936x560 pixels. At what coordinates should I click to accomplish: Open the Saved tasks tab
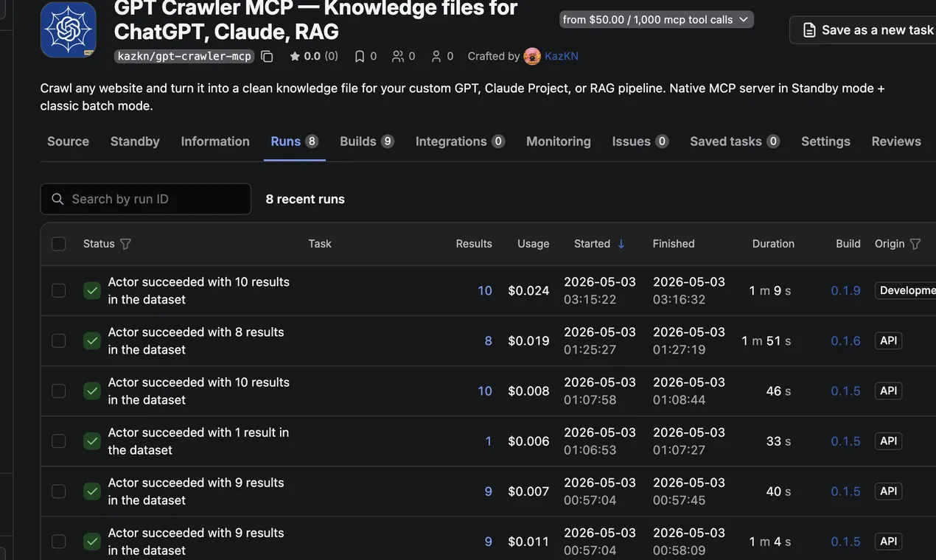point(735,141)
